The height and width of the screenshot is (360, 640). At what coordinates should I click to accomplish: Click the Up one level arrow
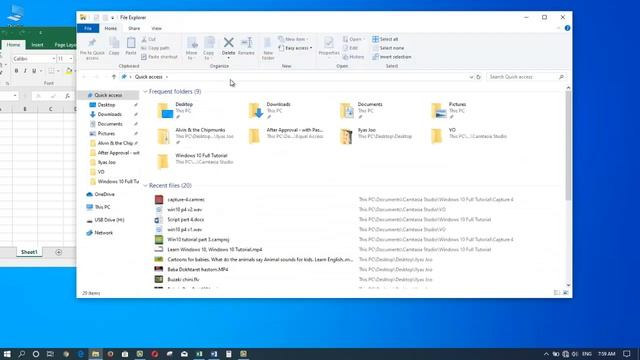coord(114,77)
